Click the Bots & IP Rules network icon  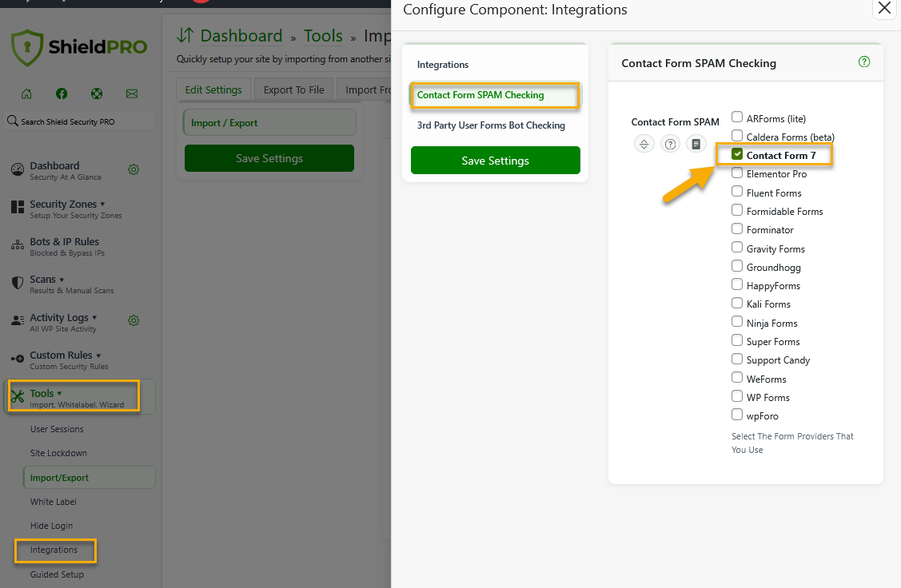(x=18, y=245)
